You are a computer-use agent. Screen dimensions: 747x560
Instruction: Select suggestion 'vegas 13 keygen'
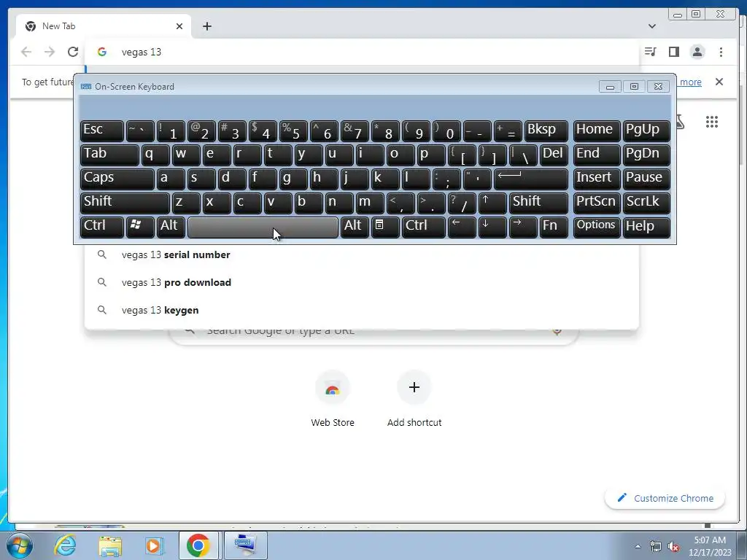362,310
